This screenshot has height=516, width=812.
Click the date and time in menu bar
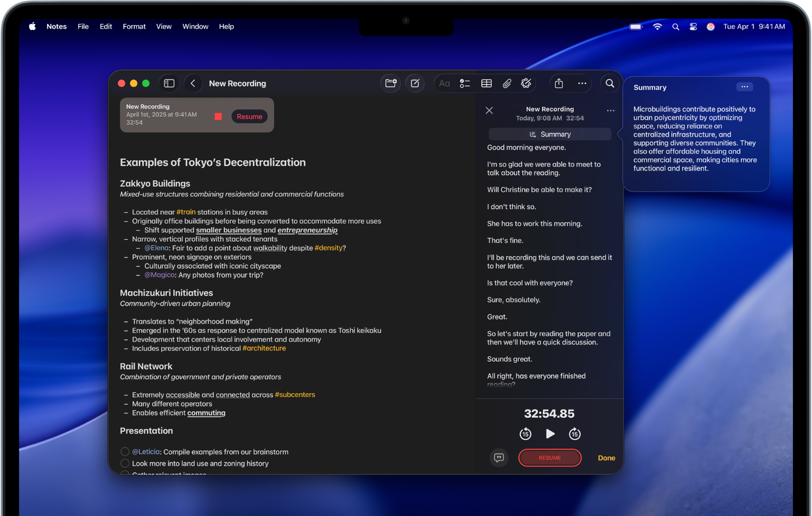tap(754, 27)
